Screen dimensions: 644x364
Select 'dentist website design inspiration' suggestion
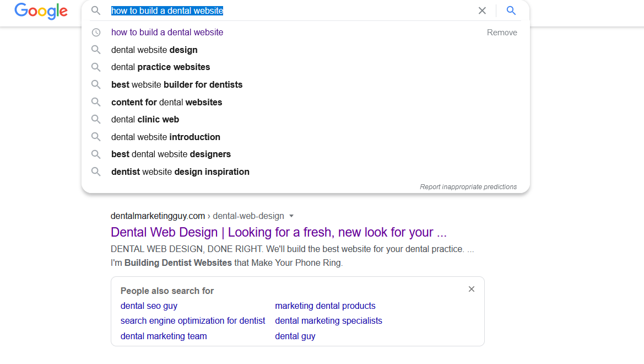[180, 172]
